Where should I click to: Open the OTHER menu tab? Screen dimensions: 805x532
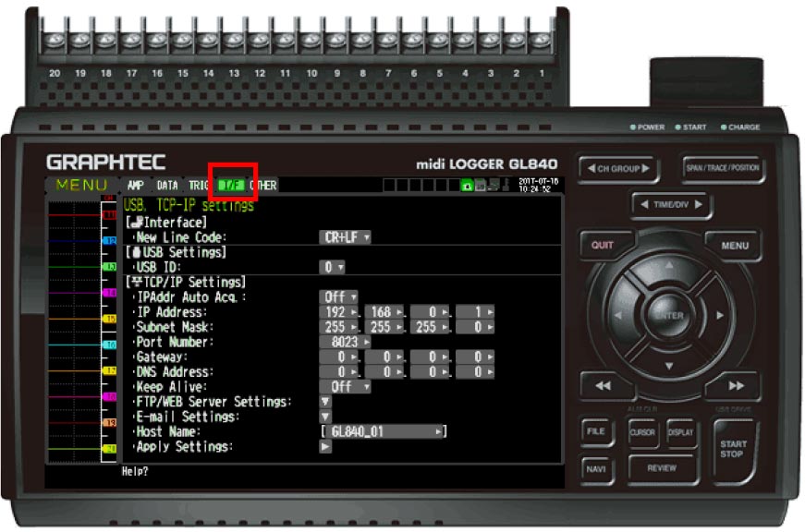(263, 186)
